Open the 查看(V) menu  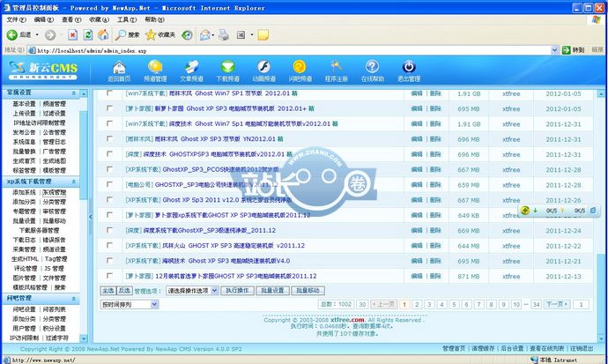click(x=71, y=19)
